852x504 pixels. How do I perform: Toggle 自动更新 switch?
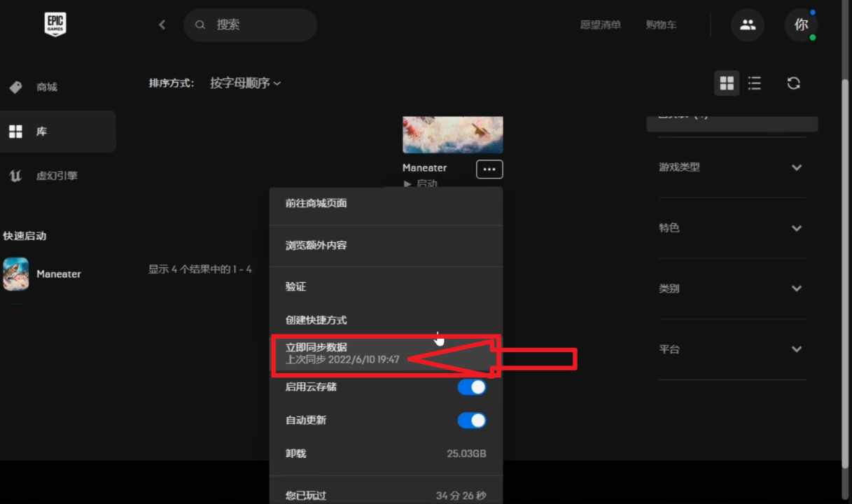(472, 421)
